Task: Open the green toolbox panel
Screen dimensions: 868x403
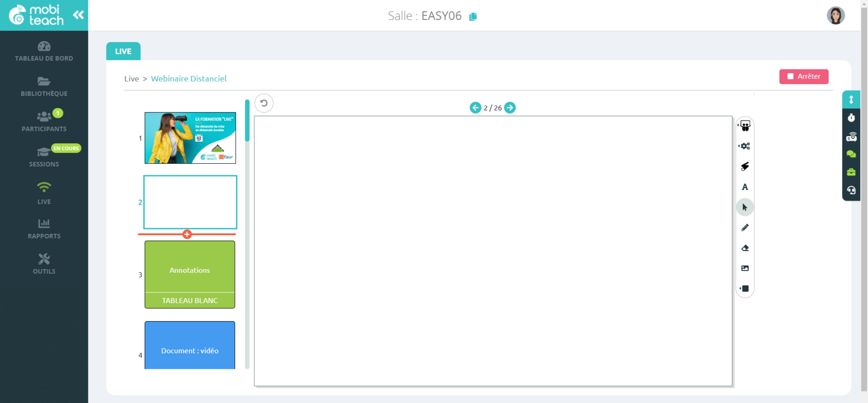Action: click(x=851, y=172)
